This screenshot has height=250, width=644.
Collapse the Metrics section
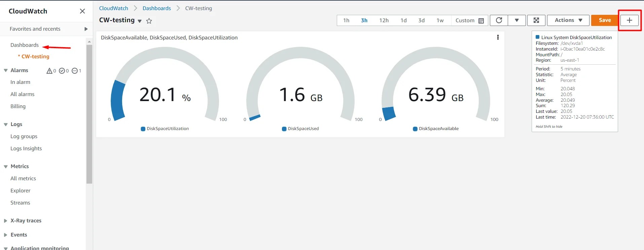[x=6, y=166]
